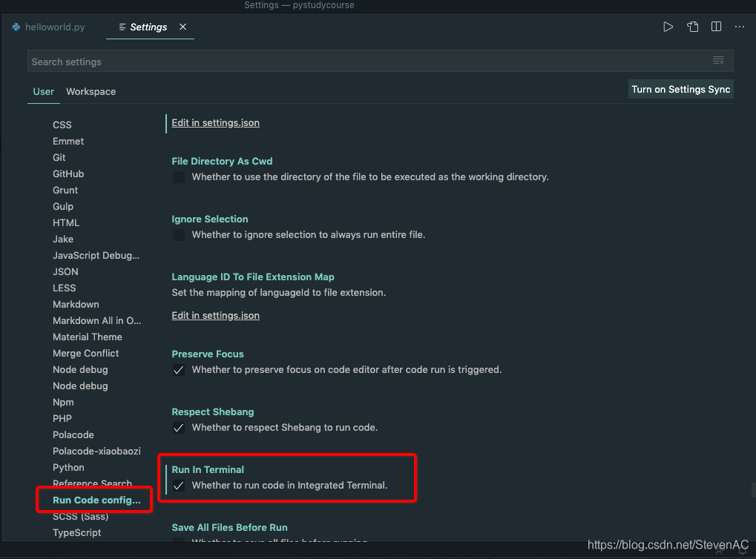Run the code with play icon
The height and width of the screenshot is (559, 756).
pyautogui.click(x=668, y=27)
